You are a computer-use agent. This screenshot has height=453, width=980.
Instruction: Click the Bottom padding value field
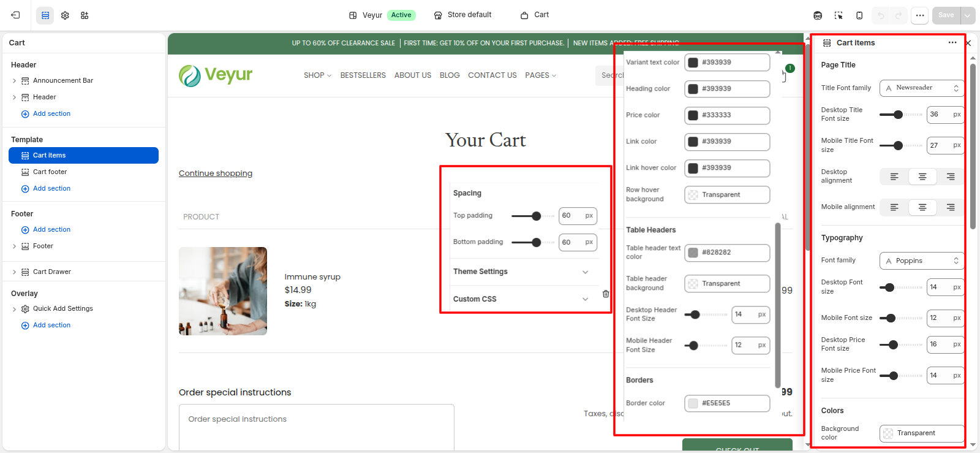click(x=578, y=242)
